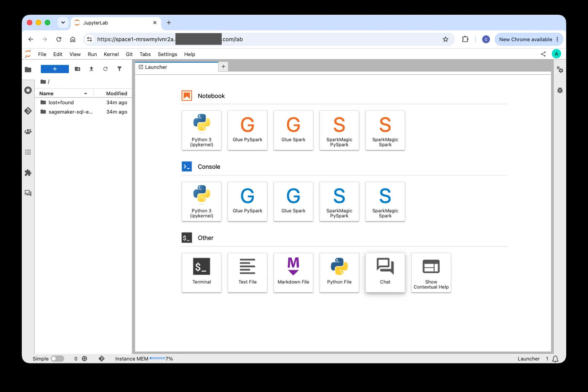Show the Table of Contents panel
The width and height of the screenshot is (588, 392).
tap(28, 152)
